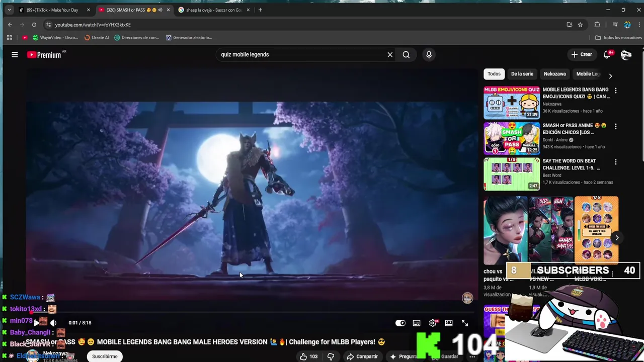
Task: Open Say the Word on Beat thumbnail
Action: point(512,174)
